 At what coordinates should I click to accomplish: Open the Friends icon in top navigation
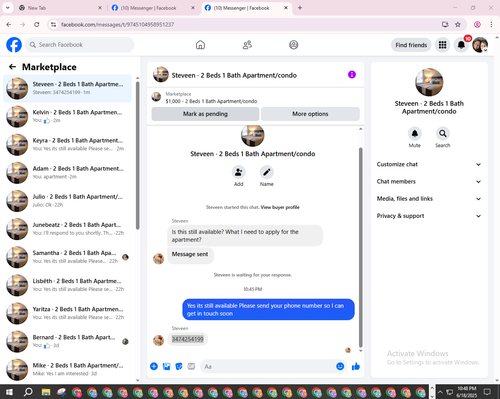[247, 45]
